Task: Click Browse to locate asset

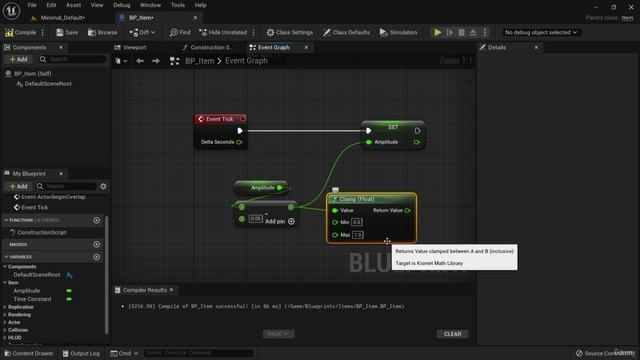Action: pos(102,32)
